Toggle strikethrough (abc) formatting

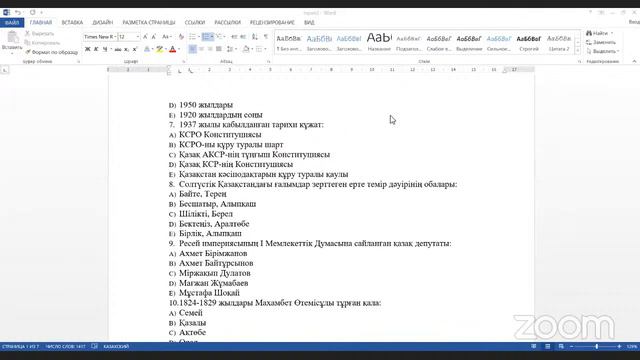(x=118, y=49)
